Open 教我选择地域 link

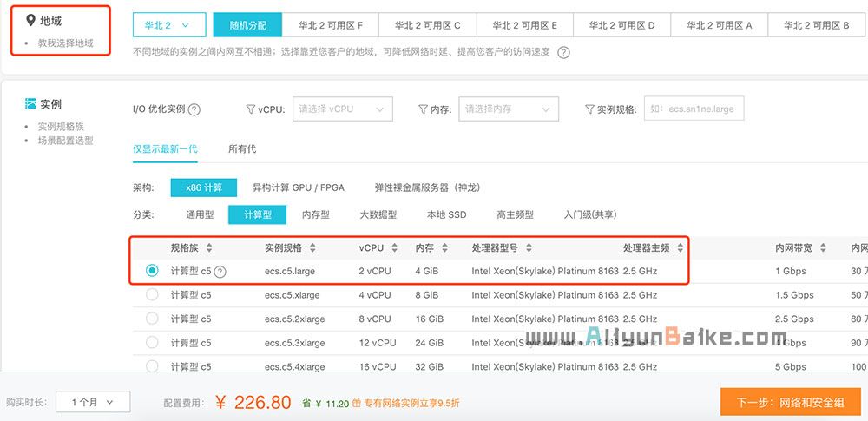pyautogui.click(x=65, y=43)
